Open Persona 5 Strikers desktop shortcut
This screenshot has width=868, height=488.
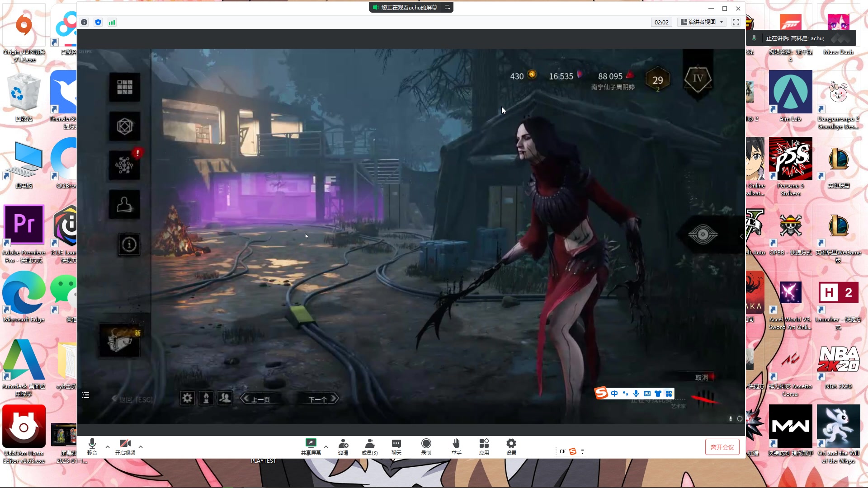pos(790,167)
